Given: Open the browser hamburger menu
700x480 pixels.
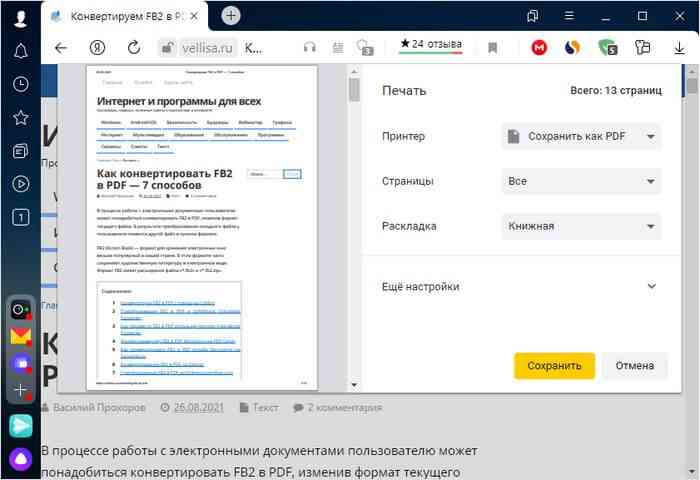Looking at the screenshot, I should point(569,16).
